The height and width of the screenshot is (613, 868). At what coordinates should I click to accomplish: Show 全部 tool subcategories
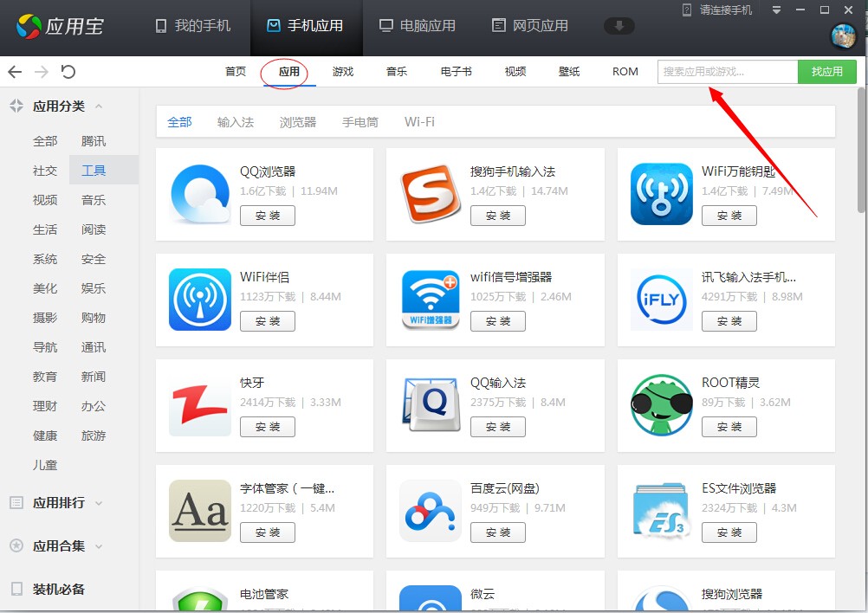pos(179,122)
